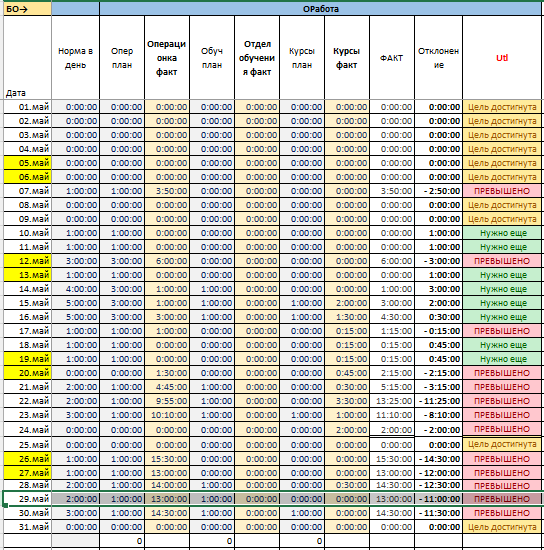Screen dimensions: 544x550
Task: Click the -11:30:00 deviation cell for 30.май
Action: 438,513
